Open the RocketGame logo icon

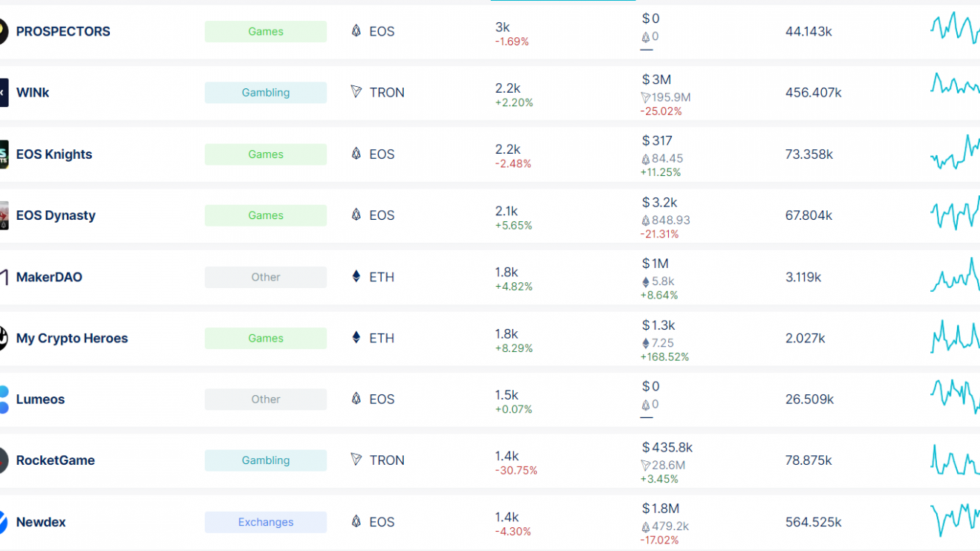tap(4, 460)
